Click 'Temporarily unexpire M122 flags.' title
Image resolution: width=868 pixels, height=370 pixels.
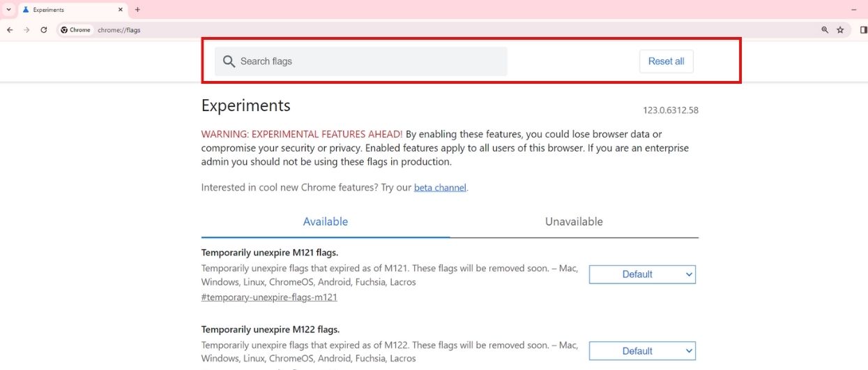(271, 330)
